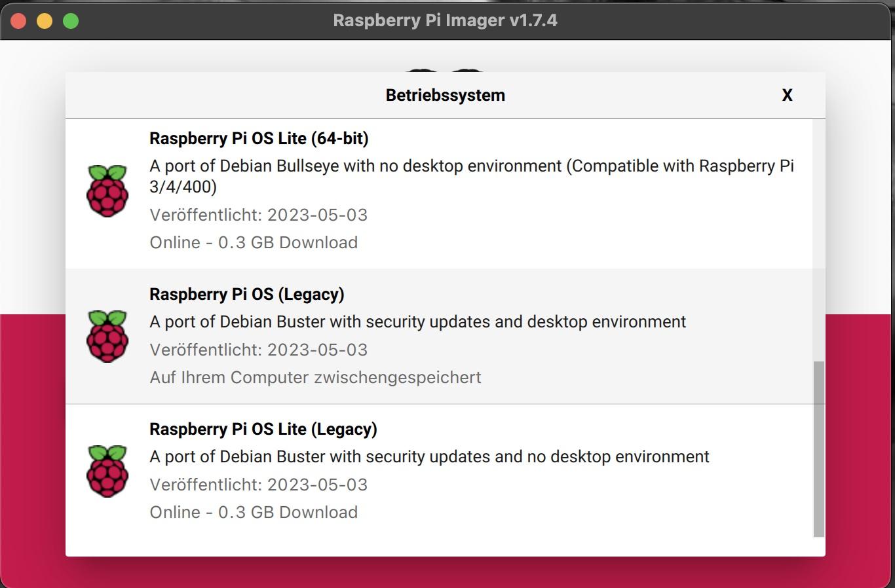Click the red traffic light button
Image resolution: width=895 pixels, height=588 pixels.
point(18,20)
